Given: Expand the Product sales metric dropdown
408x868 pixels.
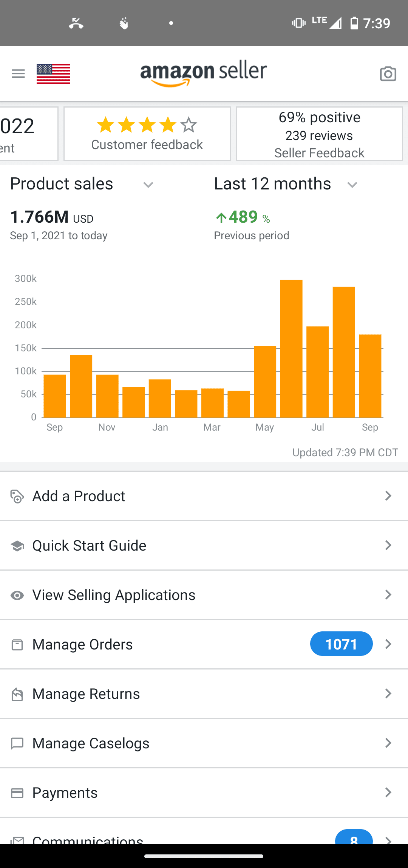Looking at the screenshot, I should [148, 185].
